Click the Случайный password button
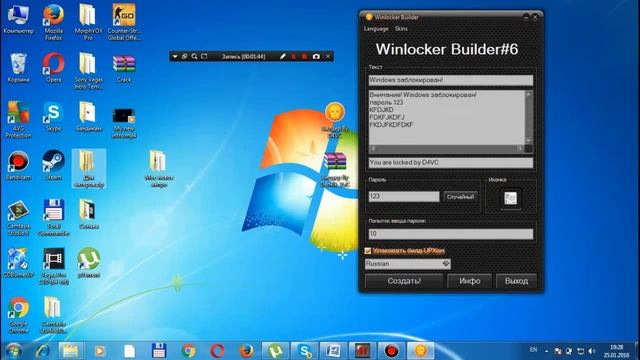 pyautogui.click(x=460, y=197)
